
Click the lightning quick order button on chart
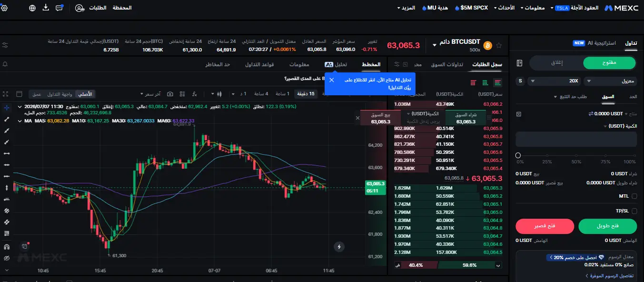339,247
